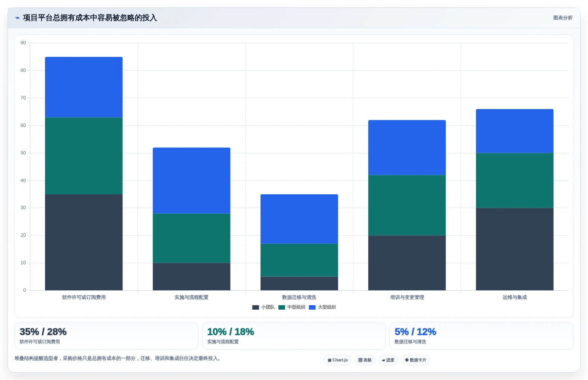
Task: Click the 数据卡片 tag chip
Action: click(x=416, y=360)
